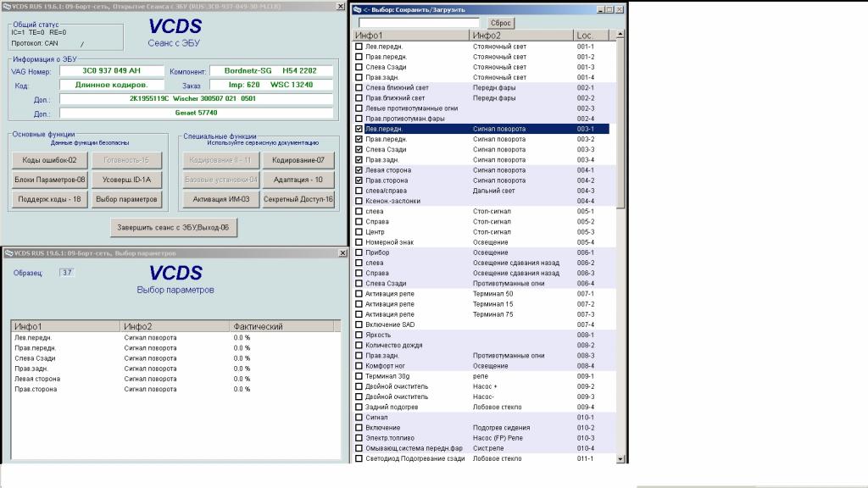
Task: Click "Завершить сеанс с ЭБУ,Выход-06" button
Action: 173,227
